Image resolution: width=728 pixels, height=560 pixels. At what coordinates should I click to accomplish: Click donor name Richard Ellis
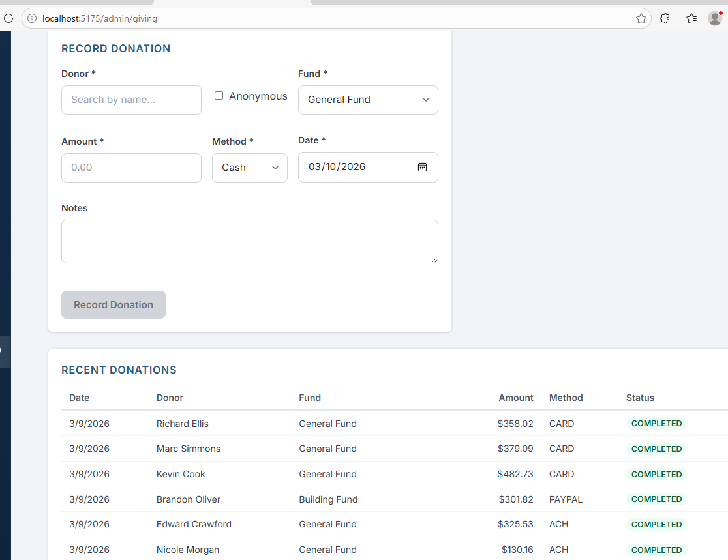182,423
